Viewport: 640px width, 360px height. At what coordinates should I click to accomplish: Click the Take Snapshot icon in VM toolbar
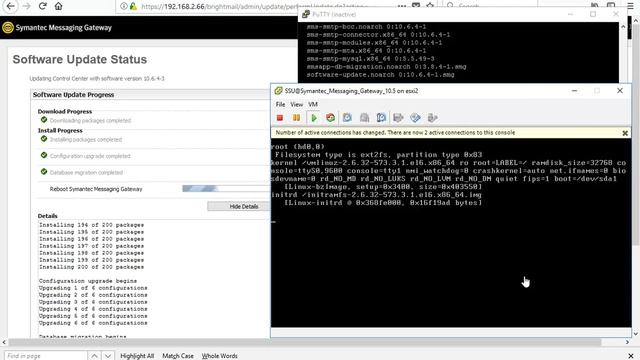347,118
